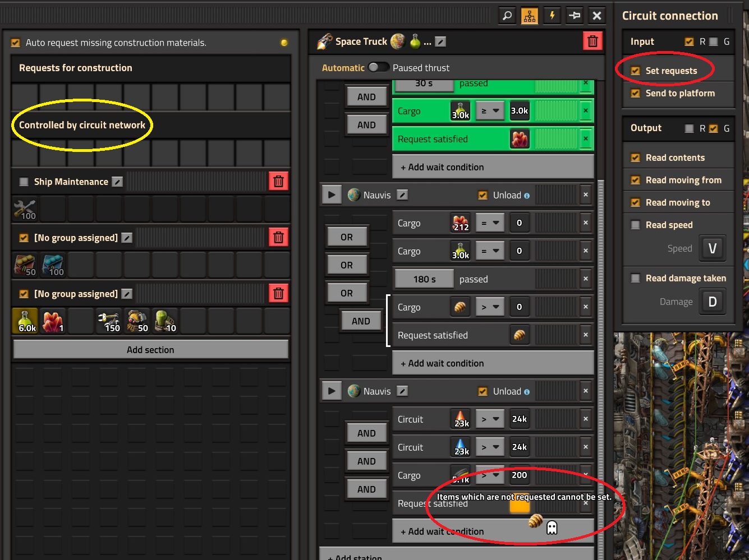
Task: Toggle the Unload checkbox of first Nauvis stop
Action: coord(483,195)
